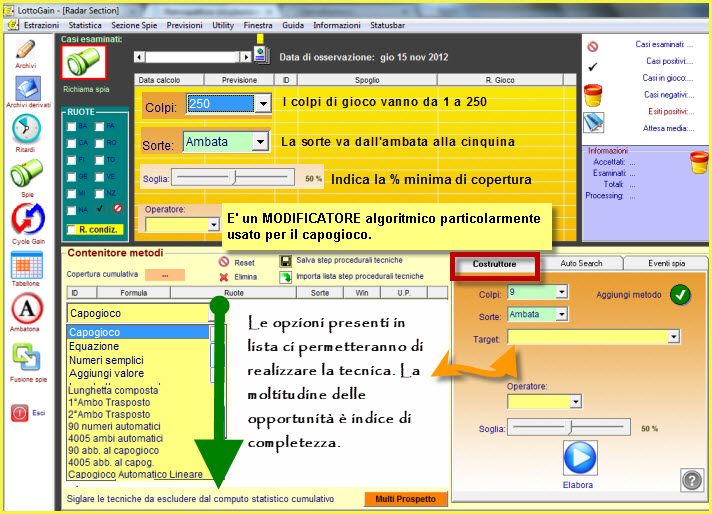The height and width of the screenshot is (514, 712).
Task: Click the floppy disk Salva step icon
Action: [286, 261]
